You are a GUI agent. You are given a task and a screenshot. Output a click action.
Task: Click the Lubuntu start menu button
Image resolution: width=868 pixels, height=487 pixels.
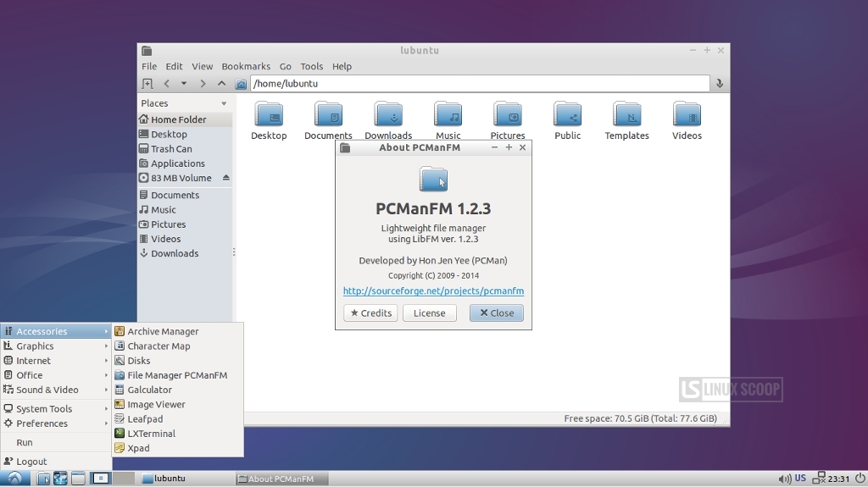point(15,479)
